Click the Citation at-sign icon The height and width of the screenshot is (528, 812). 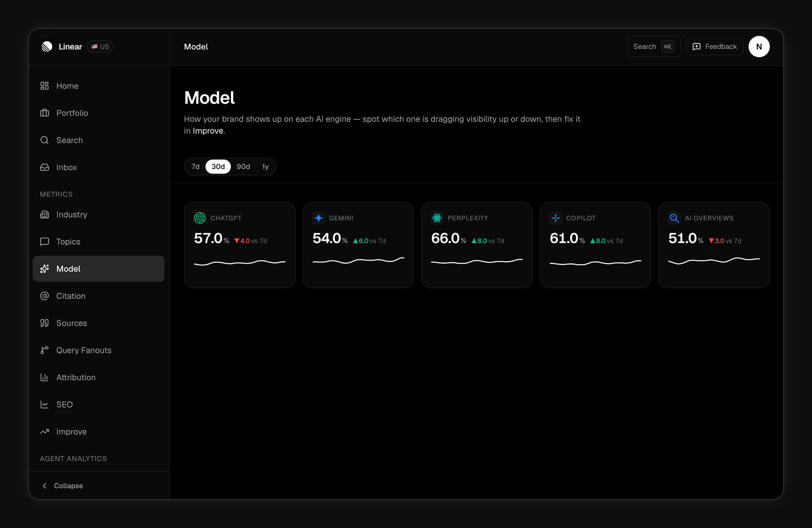[45, 296]
